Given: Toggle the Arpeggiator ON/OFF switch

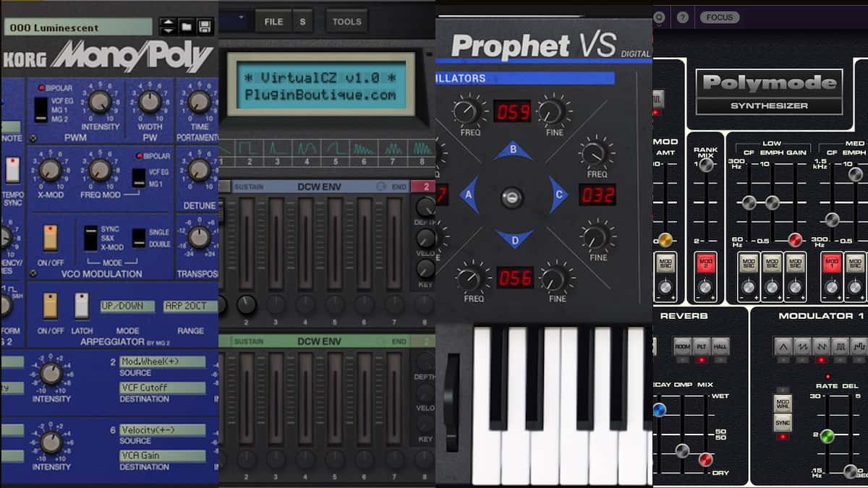Looking at the screenshot, I should click(x=50, y=306).
